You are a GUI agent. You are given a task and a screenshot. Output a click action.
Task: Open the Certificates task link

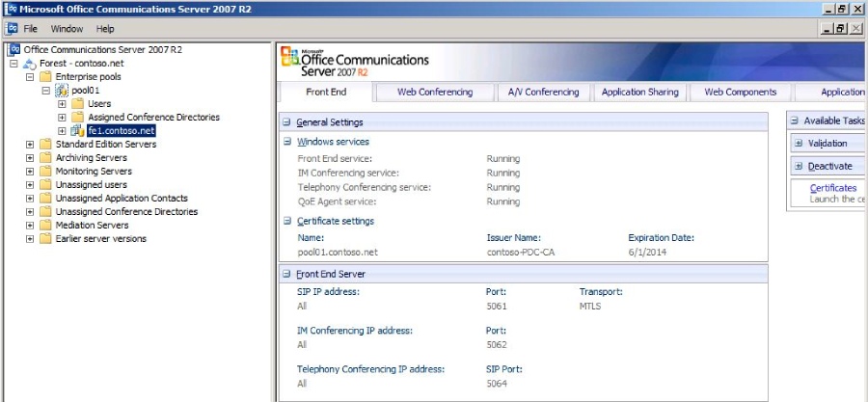point(833,188)
